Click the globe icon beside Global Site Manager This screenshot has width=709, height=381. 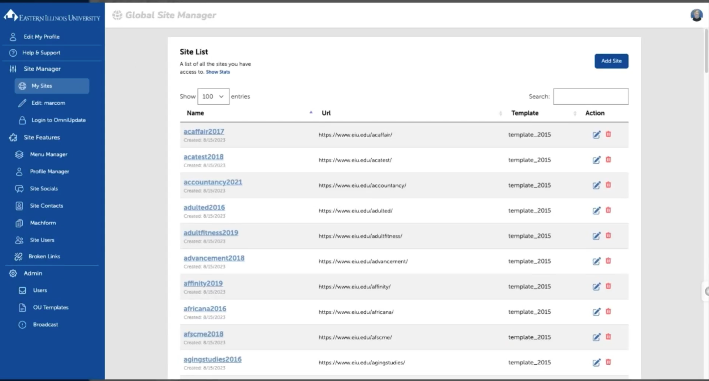tap(117, 15)
